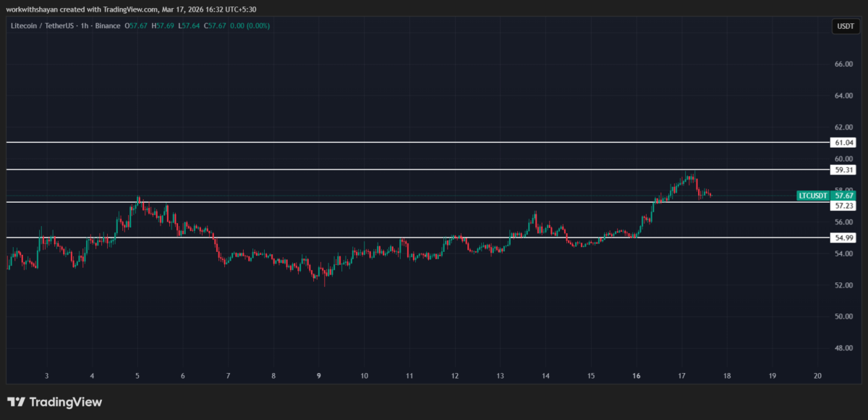Select the 54.99 price level label
The image size is (868, 420).
click(x=844, y=238)
